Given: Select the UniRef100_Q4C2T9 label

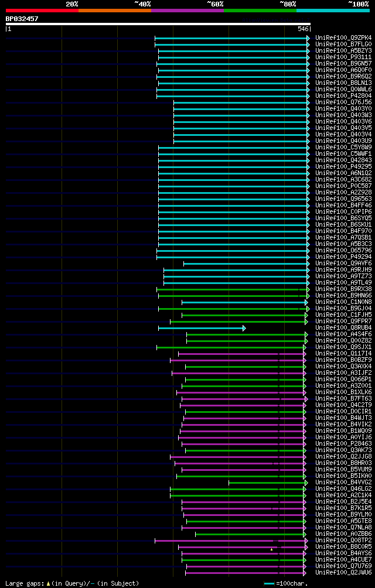Looking at the screenshot, I should coord(343,405).
